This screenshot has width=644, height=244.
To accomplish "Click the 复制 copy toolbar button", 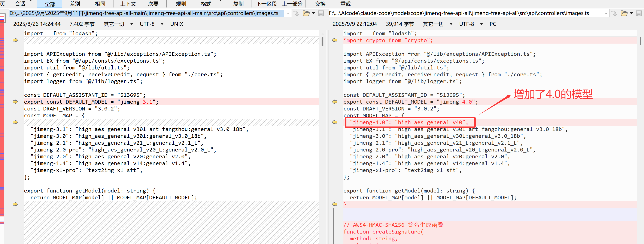I will pos(238,4).
